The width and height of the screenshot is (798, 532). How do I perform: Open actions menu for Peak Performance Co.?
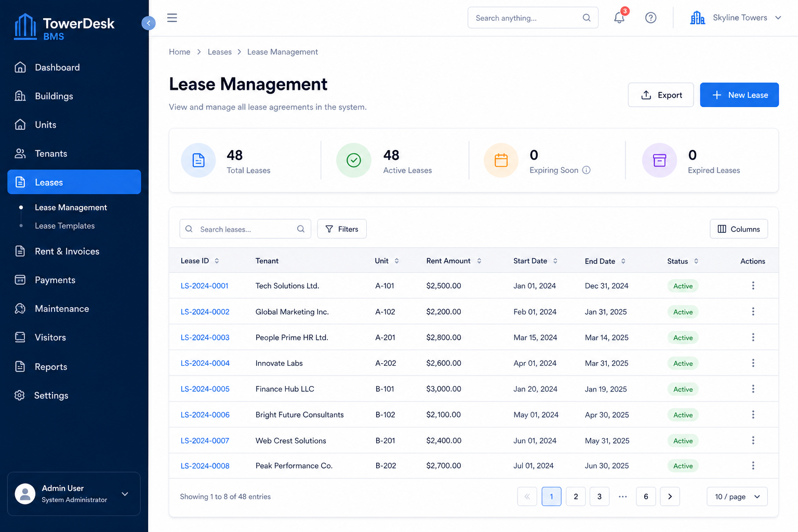753,465
